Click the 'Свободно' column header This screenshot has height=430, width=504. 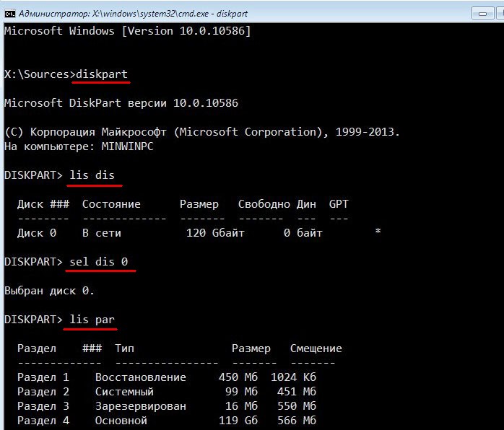coord(264,204)
